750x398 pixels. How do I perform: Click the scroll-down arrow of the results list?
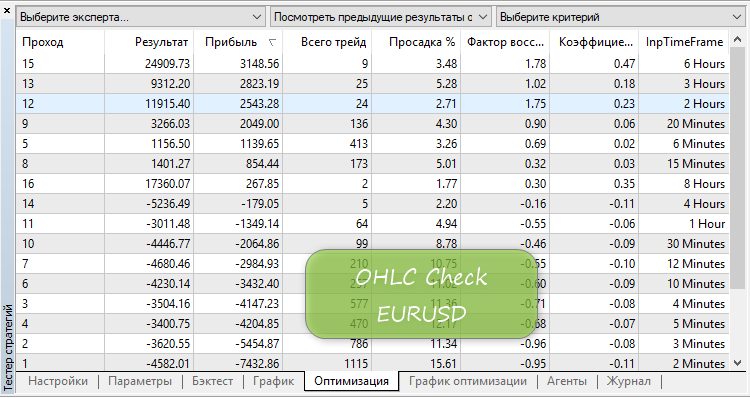click(x=737, y=363)
